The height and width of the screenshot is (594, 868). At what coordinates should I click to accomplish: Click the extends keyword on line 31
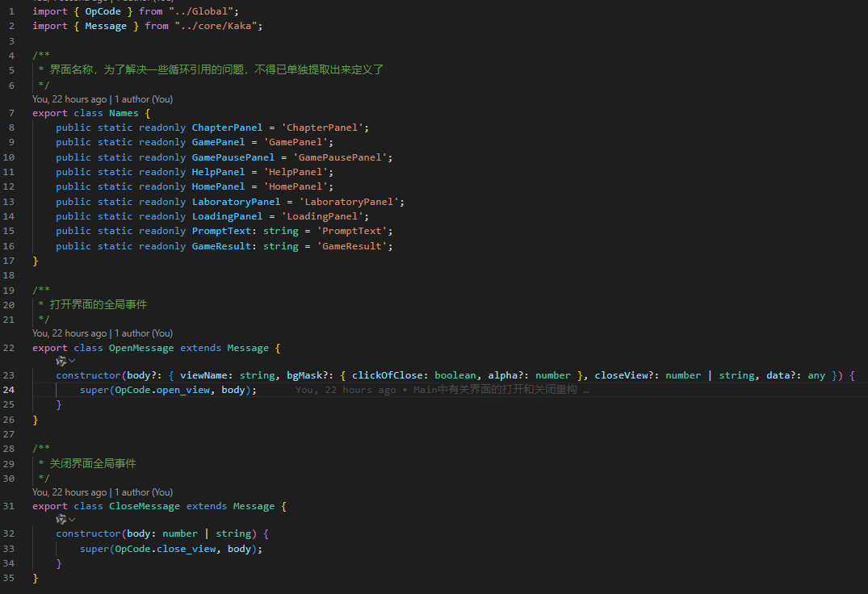207,506
